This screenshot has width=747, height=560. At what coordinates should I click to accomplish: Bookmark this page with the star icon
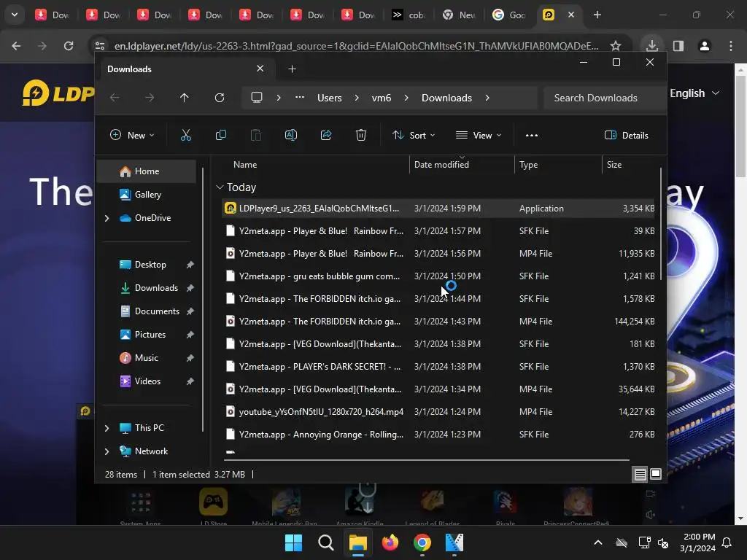click(x=616, y=46)
